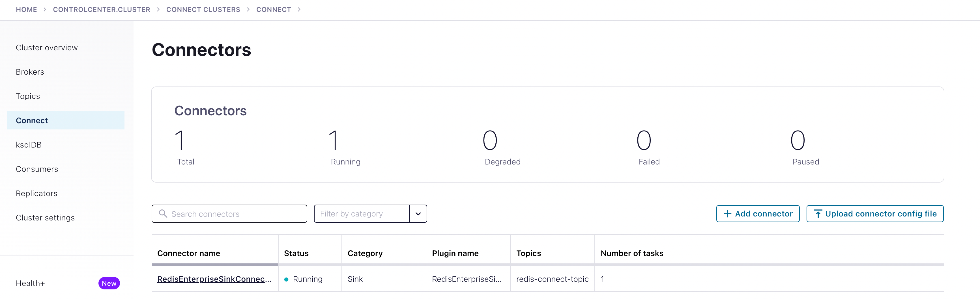This screenshot has height=299, width=980.
Task: Open ksqlDB from the sidebar
Action: (x=29, y=145)
